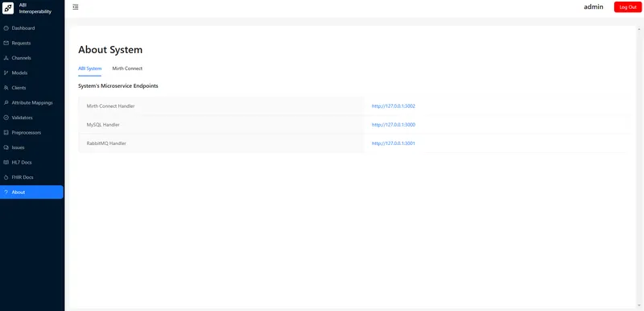Click the scrollbar up arrow at right
The height and width of the screenshot is (311, 644).
pyautogui.click(x=639, y=29)
